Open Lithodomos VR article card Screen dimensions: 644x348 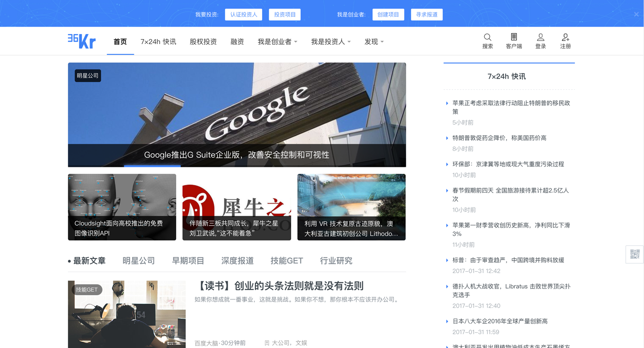tap(351, 207)
